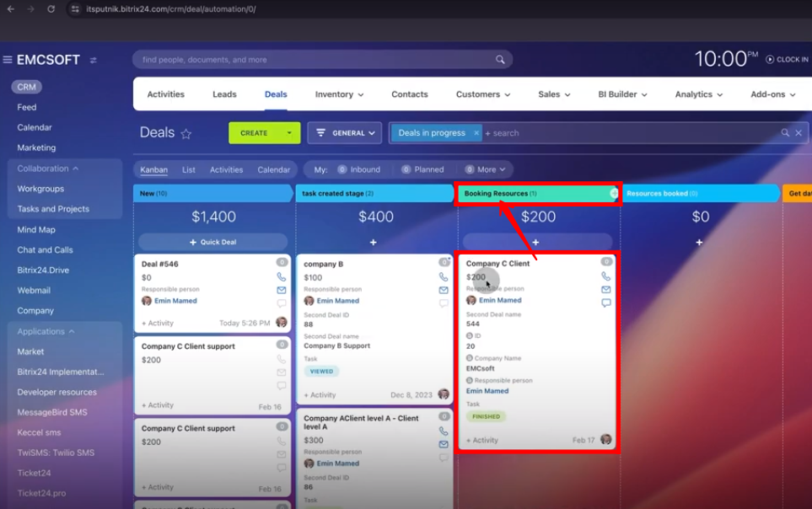
Task: Click the browser back arrow
Action: 10,8
